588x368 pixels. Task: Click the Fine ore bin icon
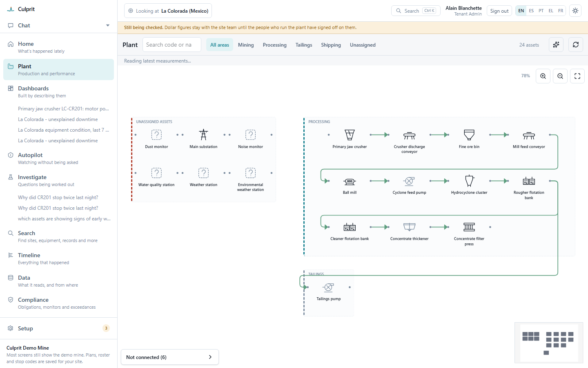click(x=469, y=135)
